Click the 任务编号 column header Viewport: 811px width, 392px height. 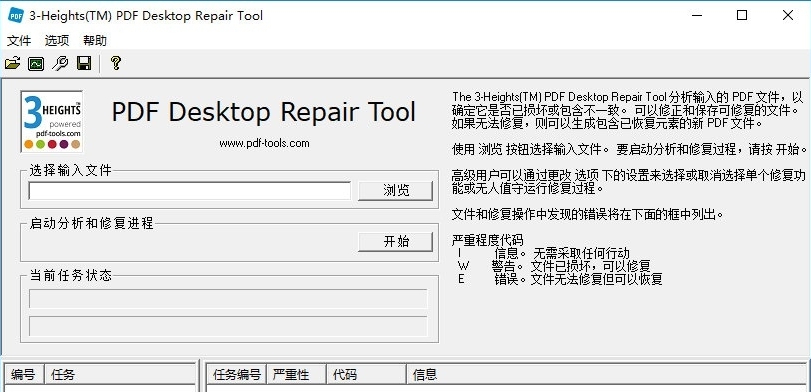click(236, 375)
